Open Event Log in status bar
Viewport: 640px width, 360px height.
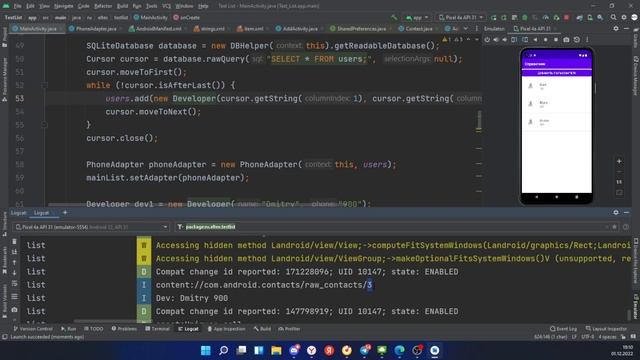[563, 329]
